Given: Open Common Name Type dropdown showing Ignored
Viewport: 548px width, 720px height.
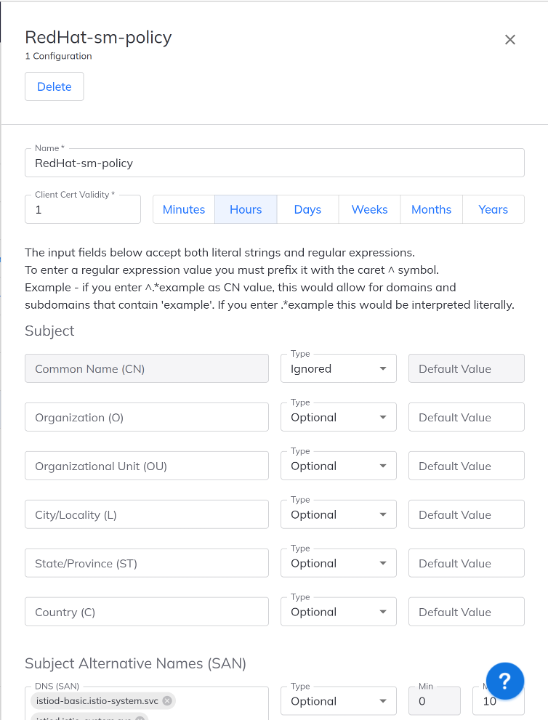Looking at the screenshot, I should click(x=339, y=369).
